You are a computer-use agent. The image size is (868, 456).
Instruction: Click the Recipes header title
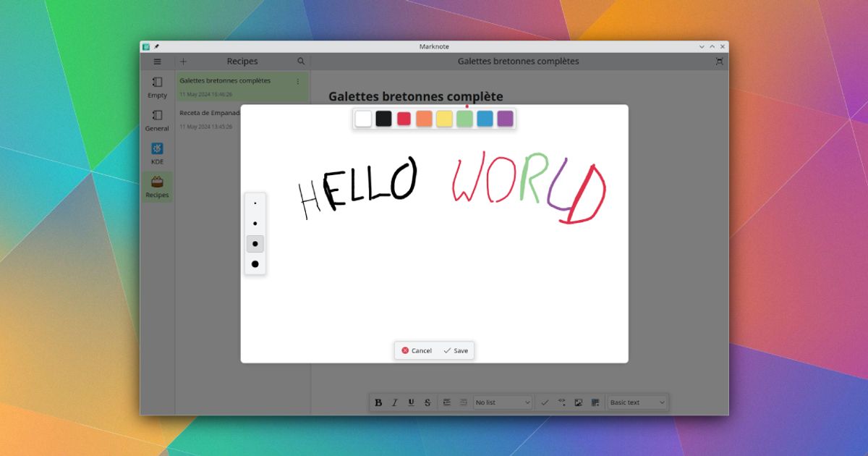pyautogui.click(x=242, y=62)
